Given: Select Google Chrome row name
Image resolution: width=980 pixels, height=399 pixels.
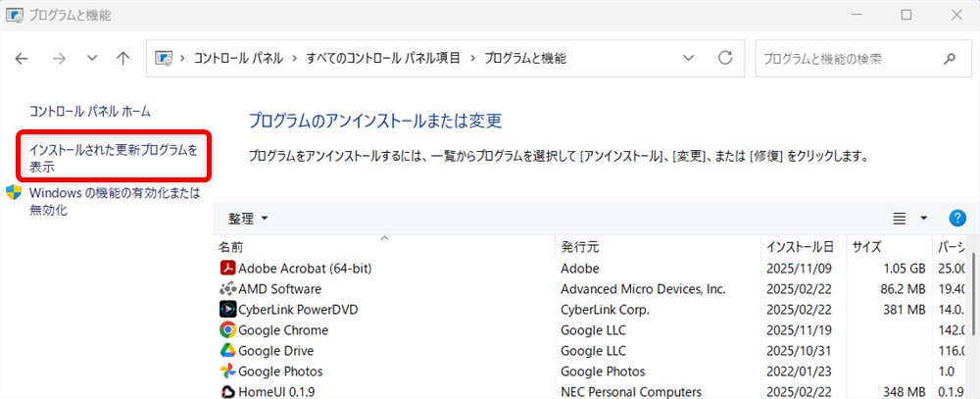Looking at the screenshot, I should (x=283, y=330).
